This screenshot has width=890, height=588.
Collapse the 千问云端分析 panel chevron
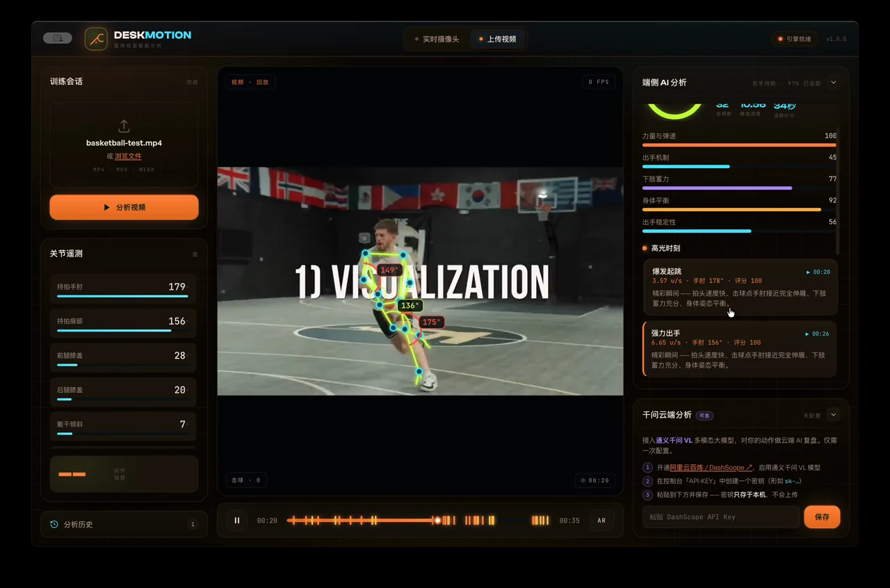[833, 415]
